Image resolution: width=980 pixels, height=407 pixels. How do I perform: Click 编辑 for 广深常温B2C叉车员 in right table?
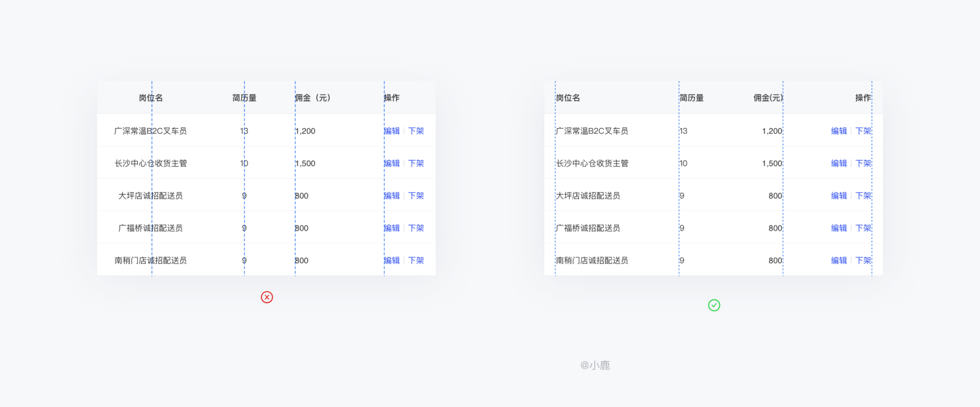839,131
